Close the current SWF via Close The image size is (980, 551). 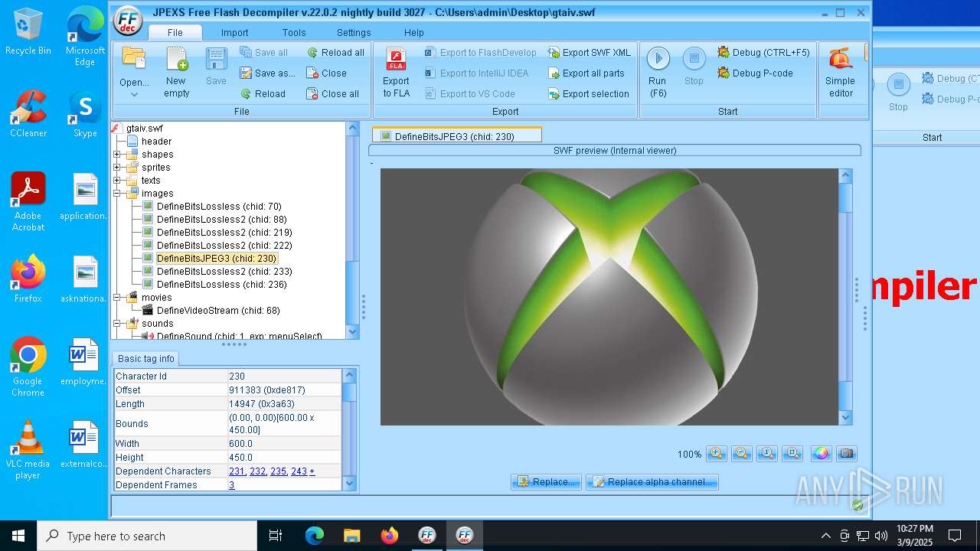pyautogui.click(x=326, y=73)
